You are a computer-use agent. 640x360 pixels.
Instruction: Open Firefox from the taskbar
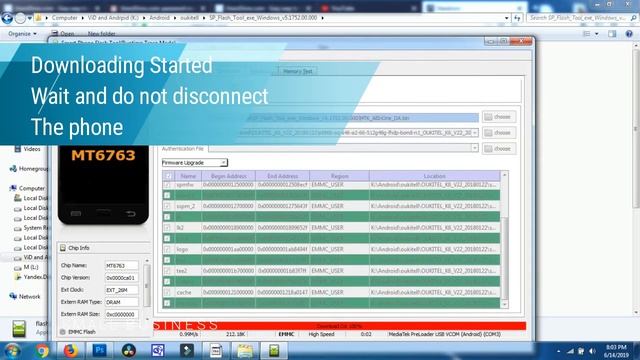pyautogui.click(x=70, y=351)
